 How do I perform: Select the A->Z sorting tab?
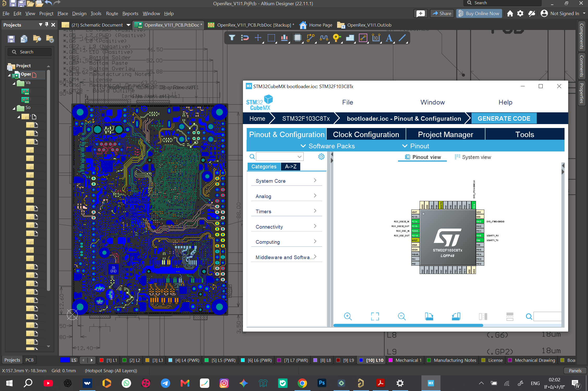pyautogui.click(x=291, y=167)
